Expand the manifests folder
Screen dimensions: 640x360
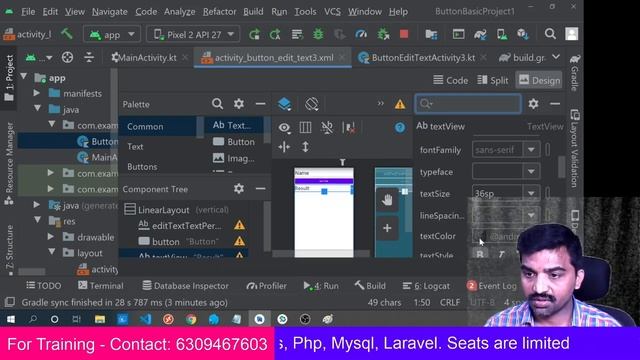37,93
